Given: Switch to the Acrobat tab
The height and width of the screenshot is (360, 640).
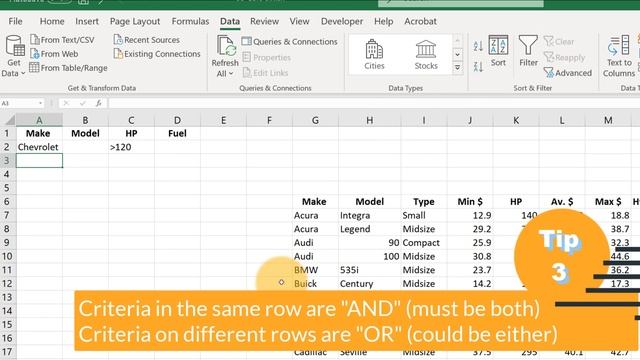Looking at the screenshot, I should pyautogui.click(x=420, y=21).
